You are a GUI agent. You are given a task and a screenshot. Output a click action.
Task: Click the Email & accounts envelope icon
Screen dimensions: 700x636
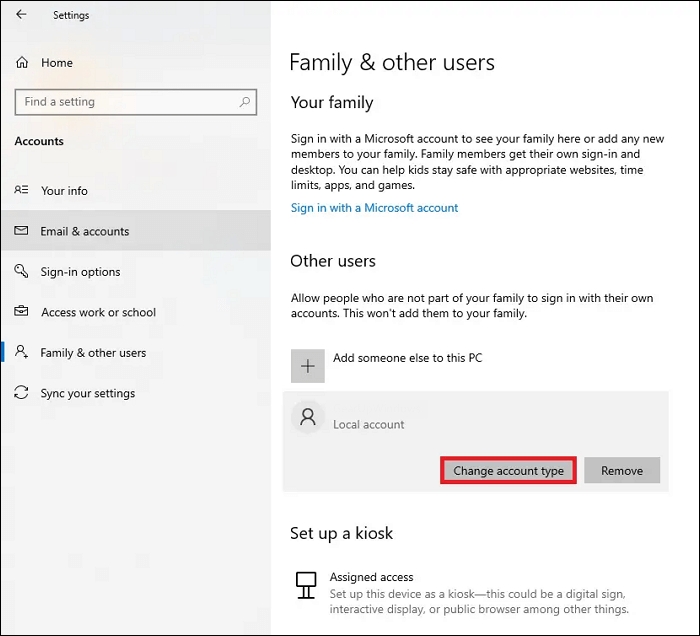point(21,231)
